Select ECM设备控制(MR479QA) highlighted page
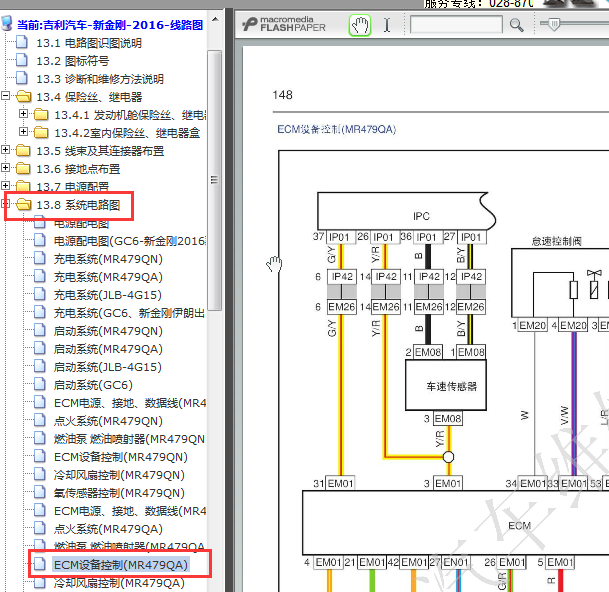This screenshot has height=592, width=609. click(120, 564)
